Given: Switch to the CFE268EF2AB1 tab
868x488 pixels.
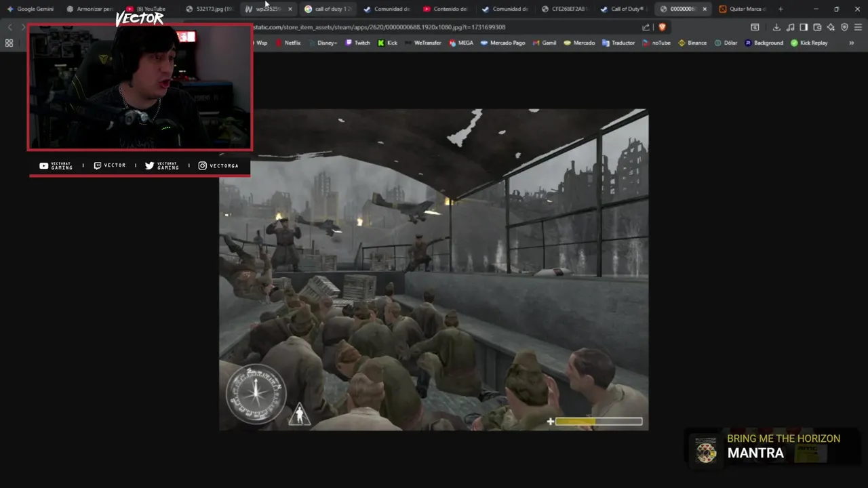Looking at the screenshot, I should point(566,9).
